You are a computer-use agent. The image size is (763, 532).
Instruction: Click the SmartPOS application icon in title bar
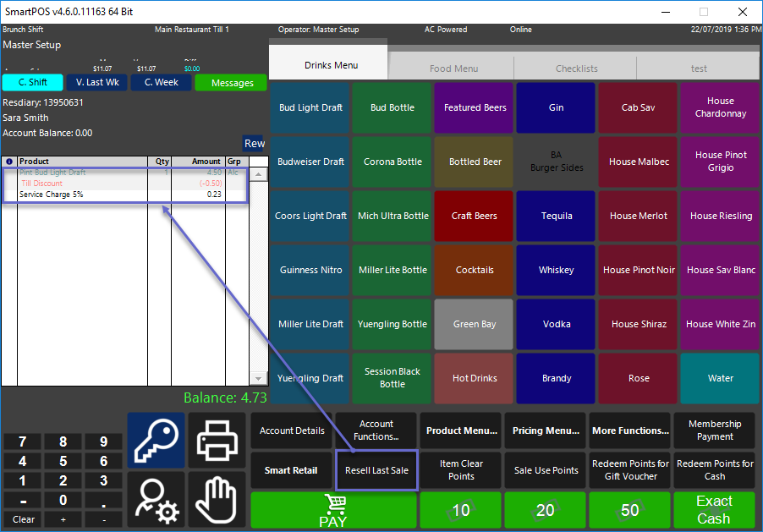pos(9,12)
